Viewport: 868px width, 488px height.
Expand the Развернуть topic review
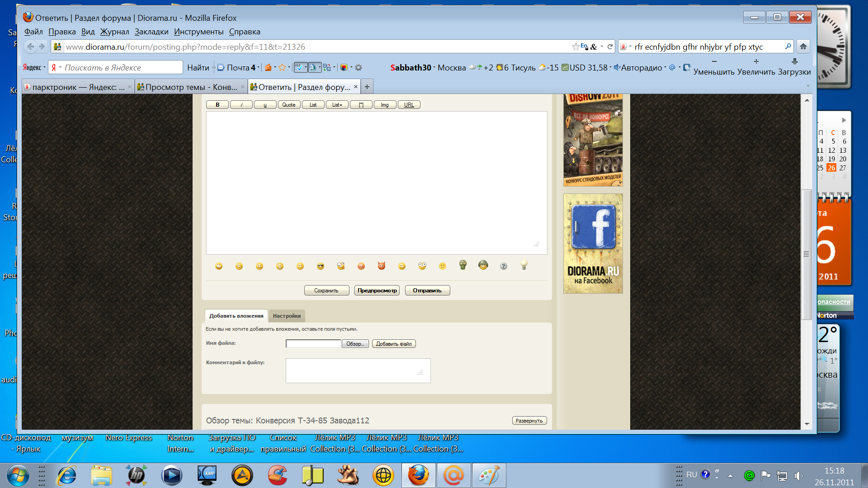coord(529,421)
